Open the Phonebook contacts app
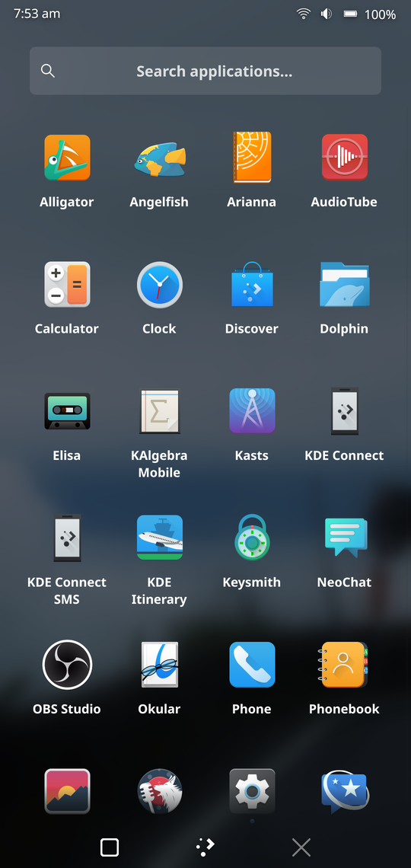Viewport: 411px width, 868px height. click(x=344, y=664)
